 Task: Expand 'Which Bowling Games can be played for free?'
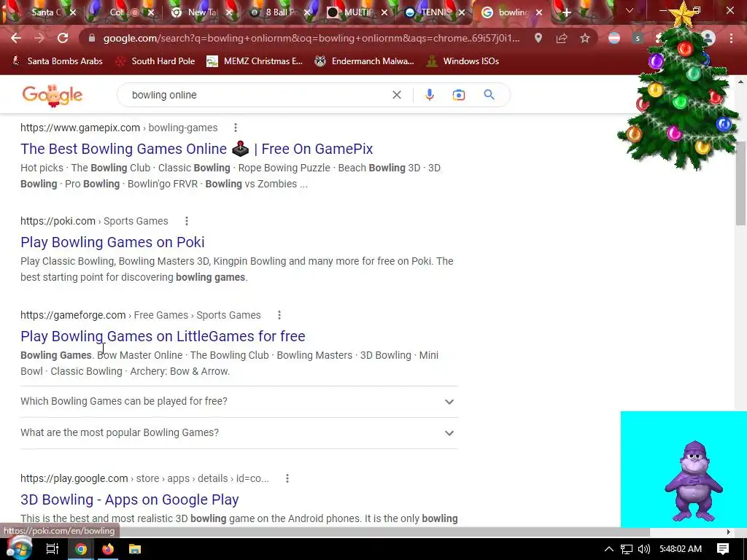click(239, 402)
